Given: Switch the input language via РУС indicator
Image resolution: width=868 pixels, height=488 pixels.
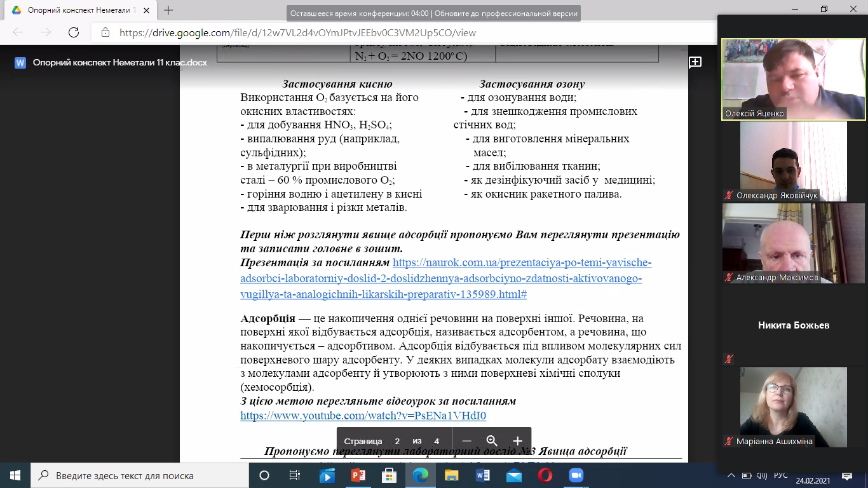Looking at the screenshot, I should [784, 475].
